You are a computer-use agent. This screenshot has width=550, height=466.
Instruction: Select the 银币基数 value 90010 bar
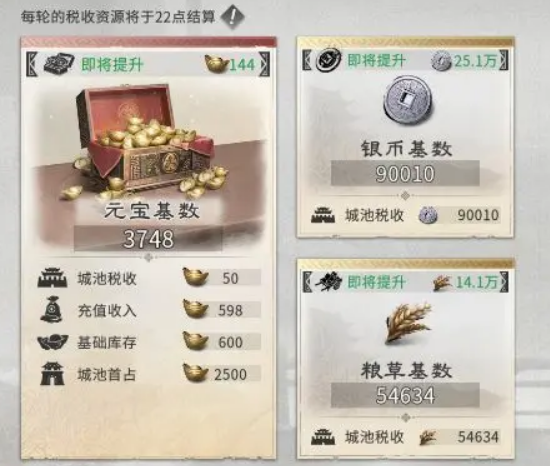click(405, 173)
